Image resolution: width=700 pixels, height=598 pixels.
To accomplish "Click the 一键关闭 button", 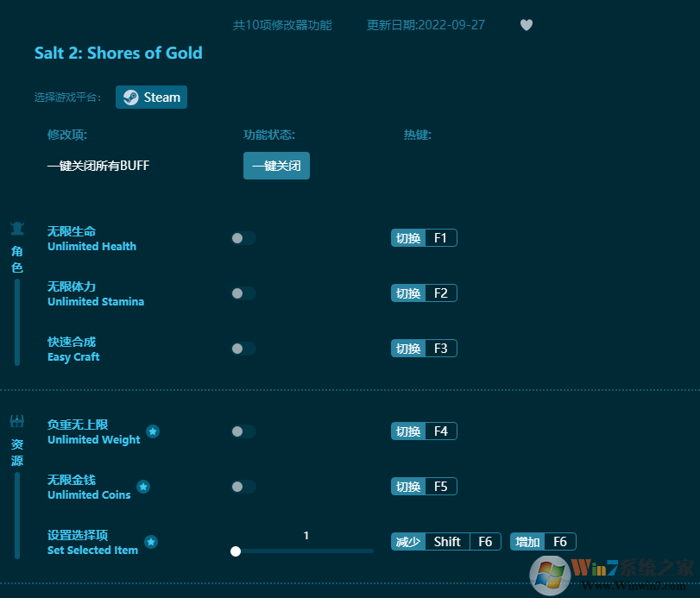I will tap(276, 166).
